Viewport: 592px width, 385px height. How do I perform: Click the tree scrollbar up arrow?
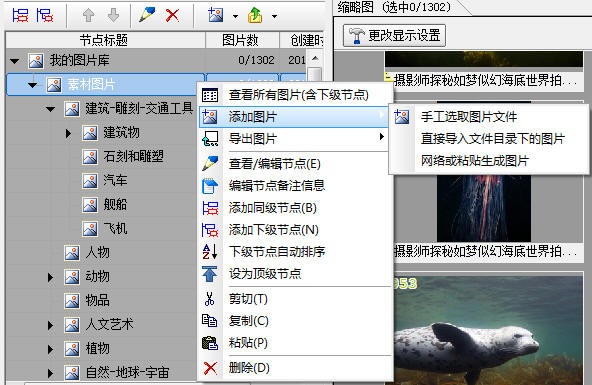(315, 59)
